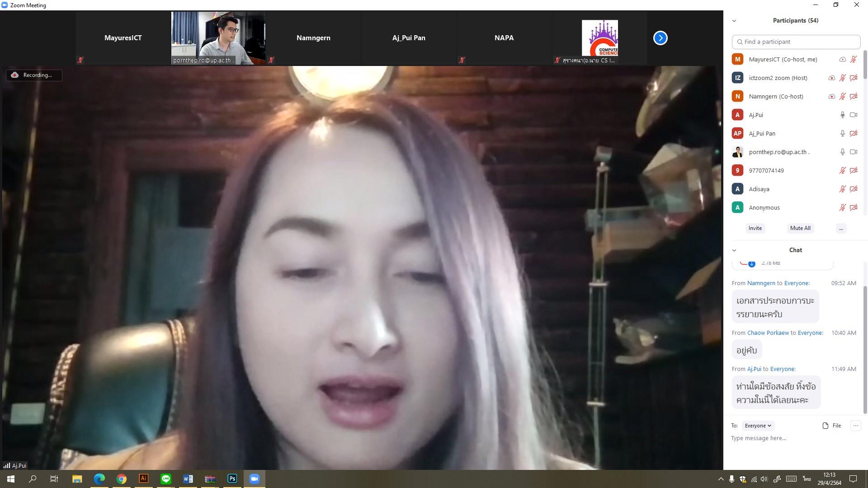
Task: Open the Everyone recipient dropdown
Action: [x=758, y=426]
